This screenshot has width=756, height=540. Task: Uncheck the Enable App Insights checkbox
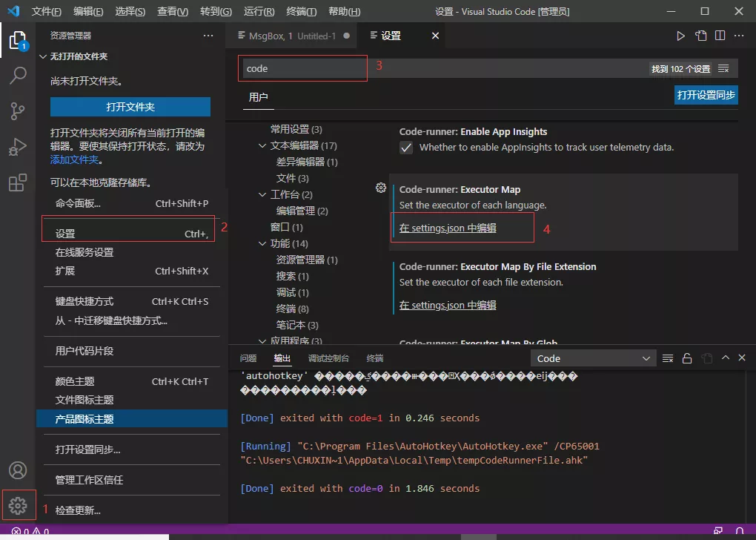tap(405, 146)
